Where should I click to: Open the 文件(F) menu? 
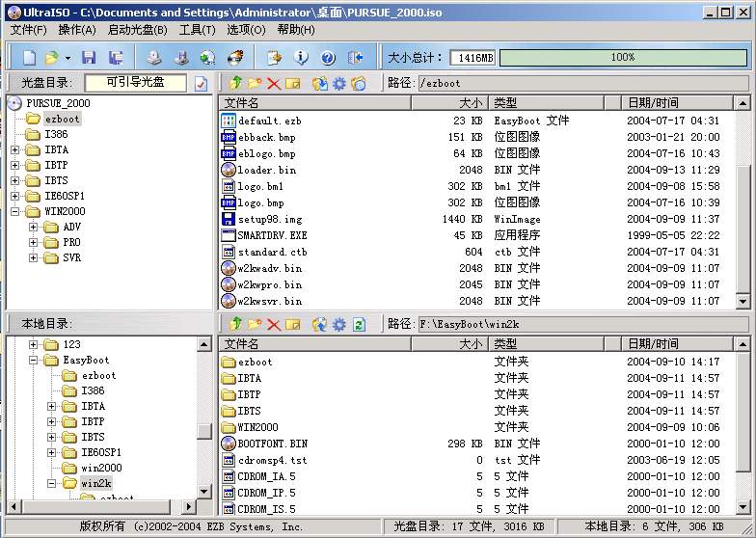coord(29,30)
